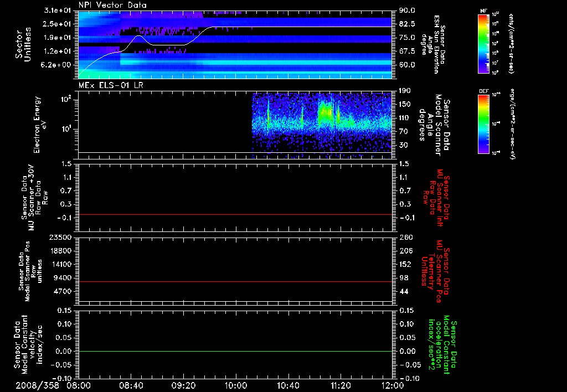This screenshot has width=567, height=392.
Task: Click the green 'Model Constant acceleration' axis label
Action: 442,344
